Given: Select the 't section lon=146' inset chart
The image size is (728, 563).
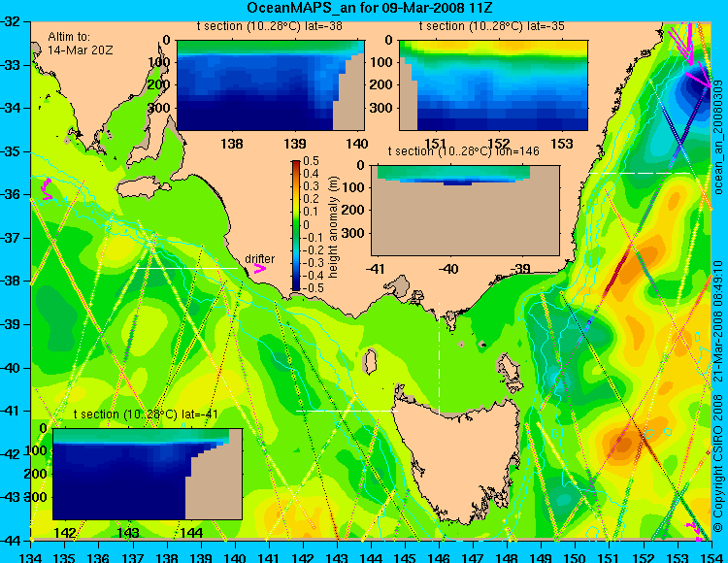Looking at the screenshot, I should pos(465,210).
